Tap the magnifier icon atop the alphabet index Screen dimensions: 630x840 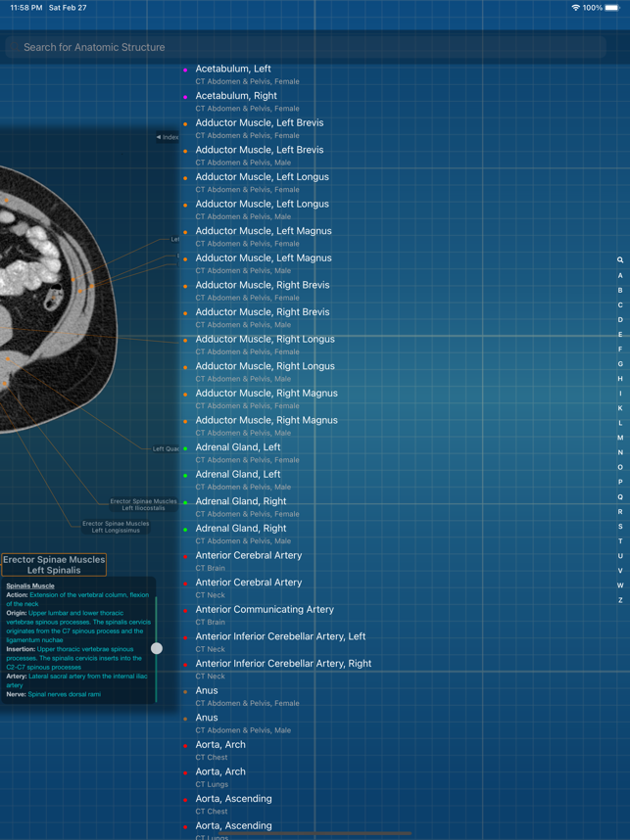619,260
